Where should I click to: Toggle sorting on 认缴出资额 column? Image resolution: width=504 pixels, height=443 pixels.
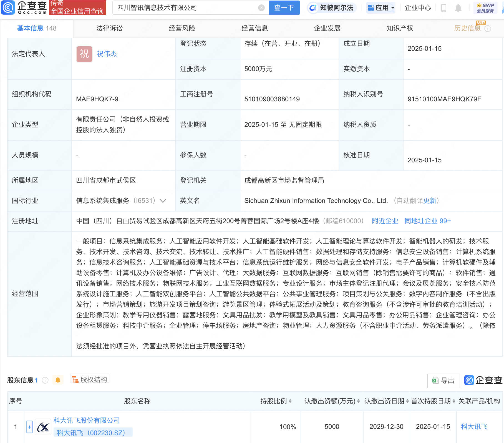coord(358,401)
